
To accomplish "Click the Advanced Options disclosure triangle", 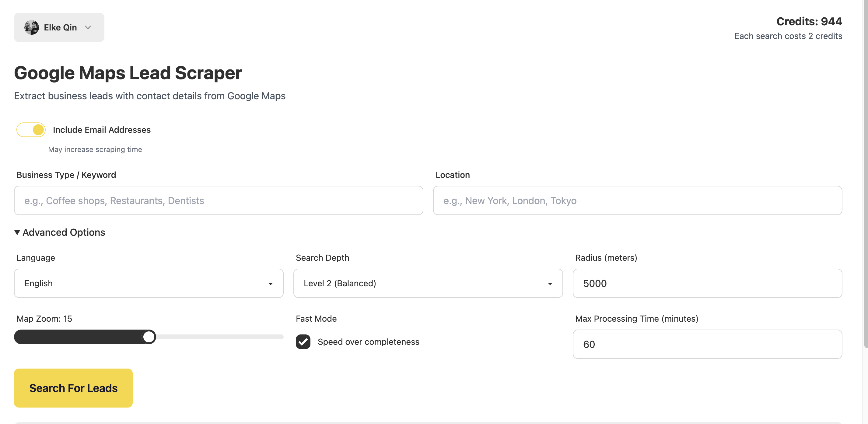I will click(17, 232).
